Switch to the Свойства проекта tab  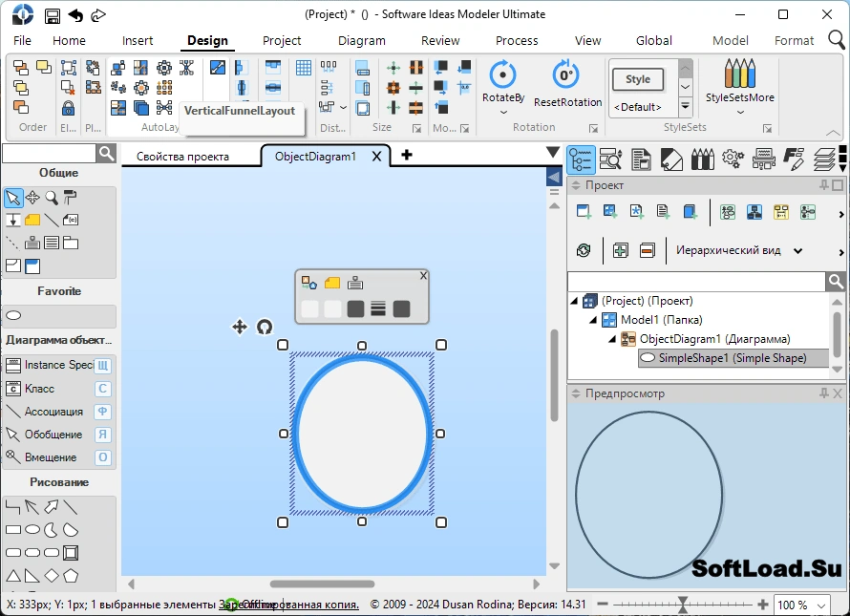click(182, 157)
